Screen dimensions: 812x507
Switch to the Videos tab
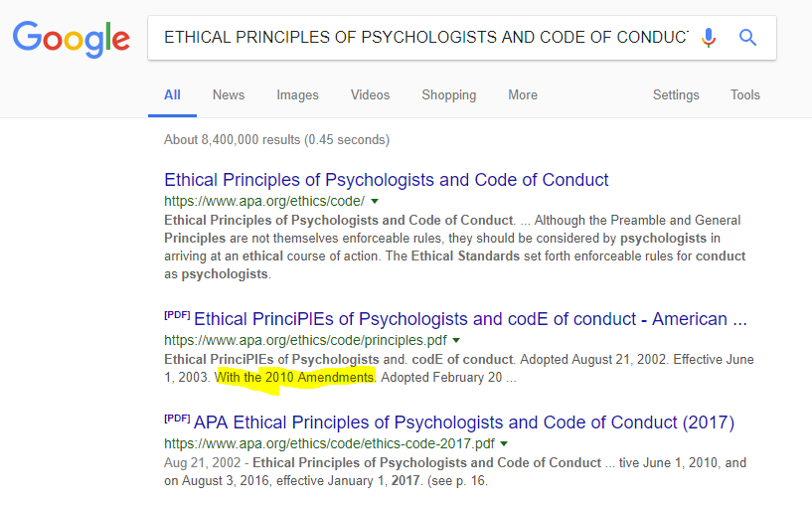tap(370, 94)
